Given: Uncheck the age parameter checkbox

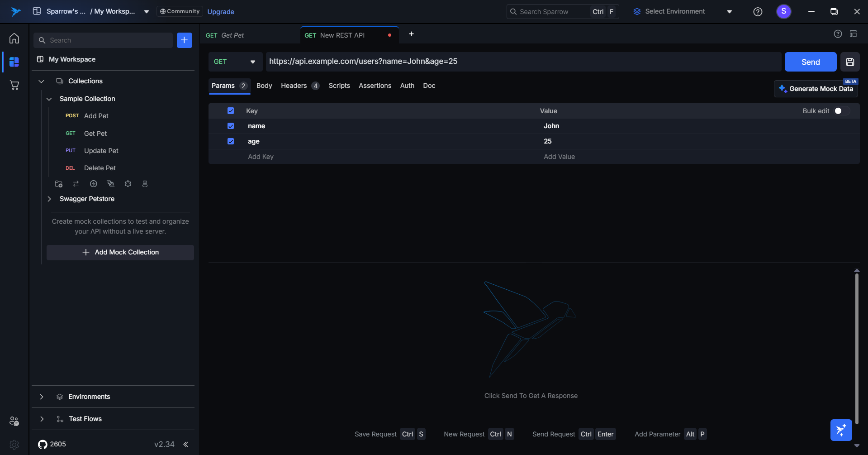Looking at the screenshot, I should 231,141.
